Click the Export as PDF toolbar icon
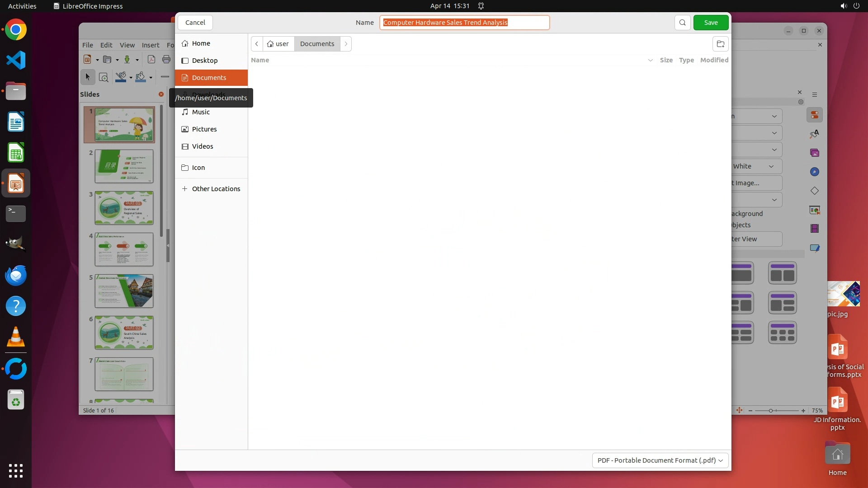 (151, 60)
